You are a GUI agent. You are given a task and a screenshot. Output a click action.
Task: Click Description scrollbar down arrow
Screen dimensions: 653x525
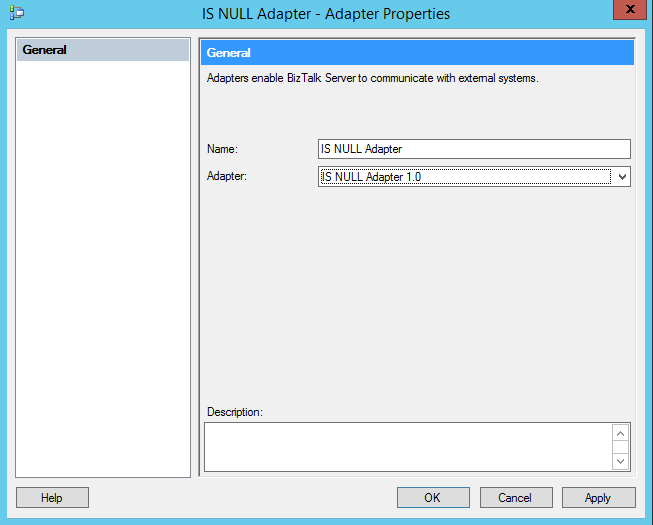tap(621, 461)
